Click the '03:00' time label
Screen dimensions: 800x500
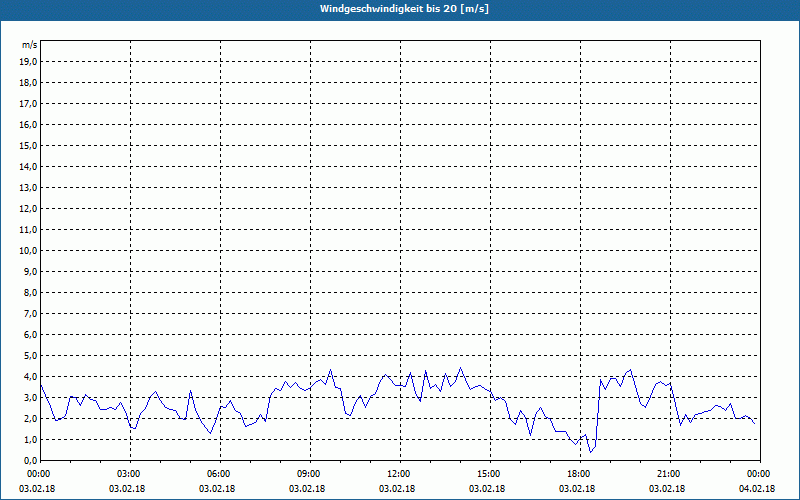[127, 474]
